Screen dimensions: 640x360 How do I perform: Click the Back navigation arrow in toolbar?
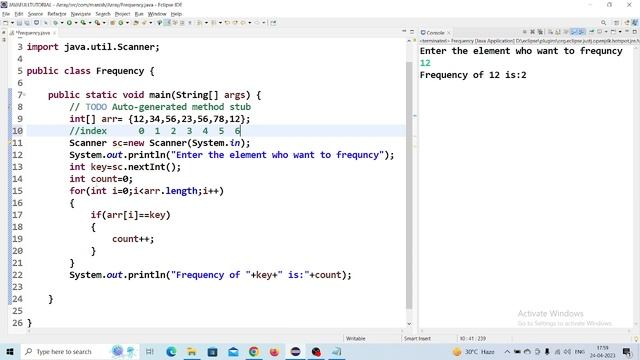(242, 23)
